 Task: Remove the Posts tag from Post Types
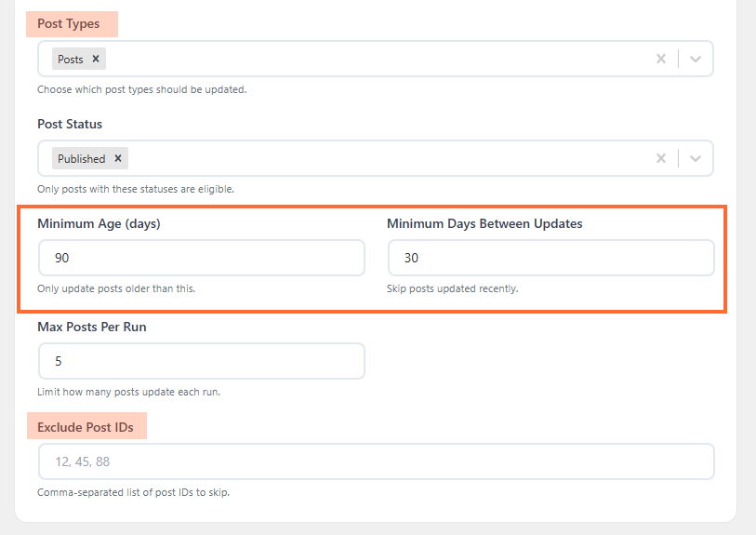[96, 59]
